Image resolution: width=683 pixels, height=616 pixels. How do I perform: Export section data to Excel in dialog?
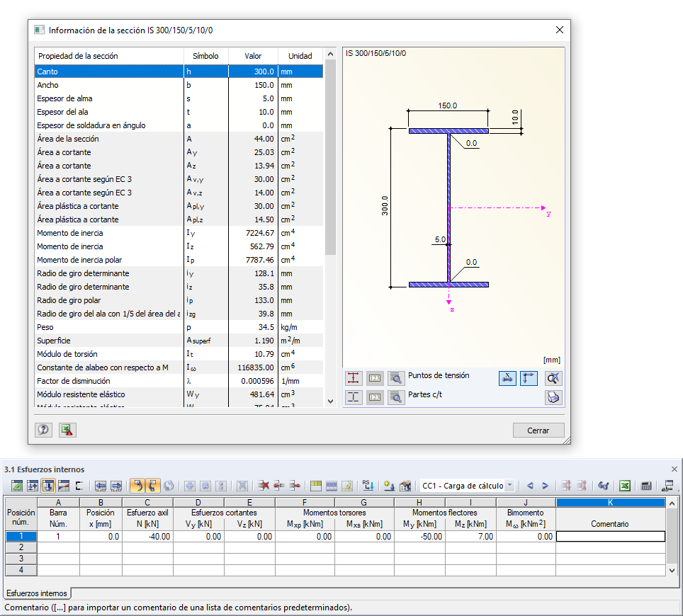67,430
